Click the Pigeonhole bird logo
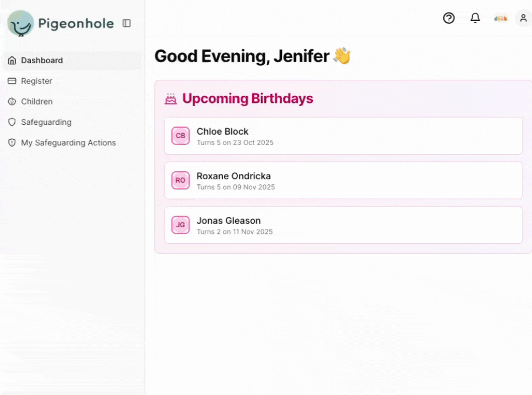This screenshot has width=532, height=395. 20,23
